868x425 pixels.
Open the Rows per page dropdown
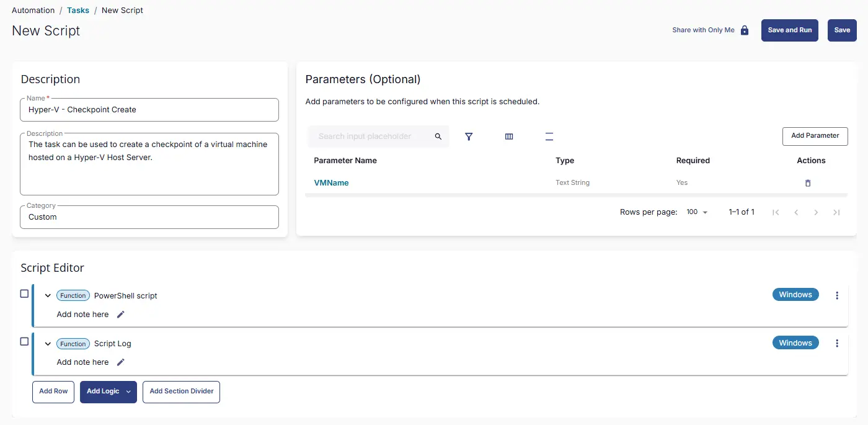(x=697, y=212)
